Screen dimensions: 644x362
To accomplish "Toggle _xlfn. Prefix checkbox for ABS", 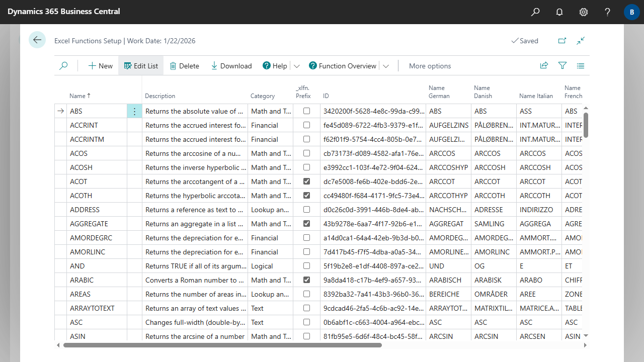I will tap(306, 111).
